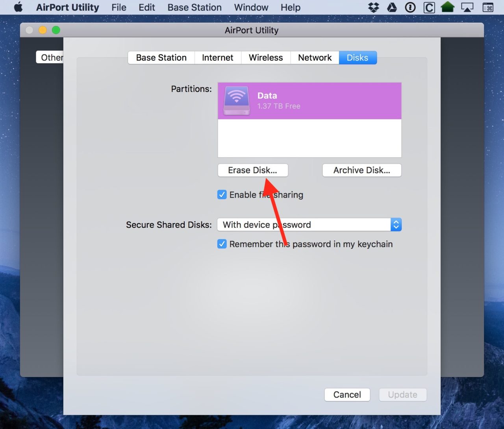
Task: Toggle Remember this password in keychain
Action: (222, 244)
